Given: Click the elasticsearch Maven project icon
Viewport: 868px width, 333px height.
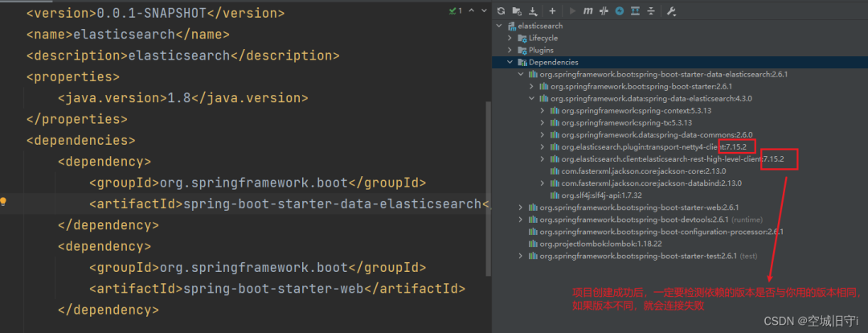Looking at the screenshot, I should pos(512,26).
